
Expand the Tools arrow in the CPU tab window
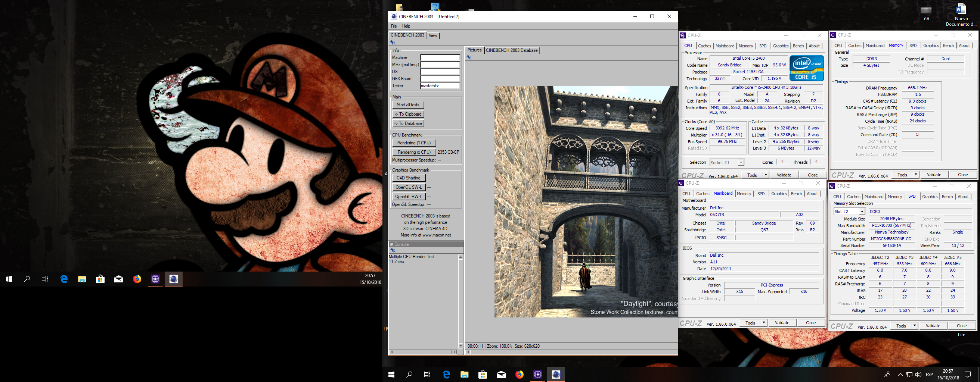click(765, 175)
